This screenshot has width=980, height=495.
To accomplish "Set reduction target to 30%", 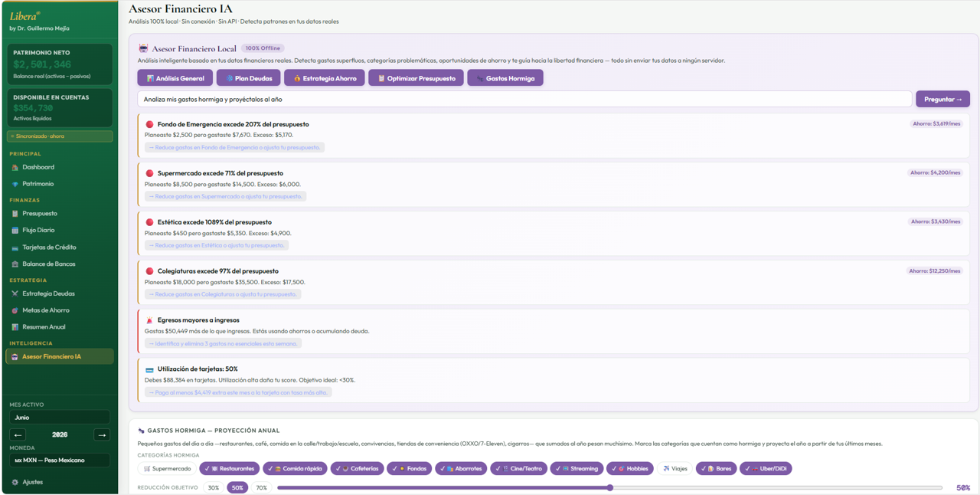I will click(x=214, y=487).
